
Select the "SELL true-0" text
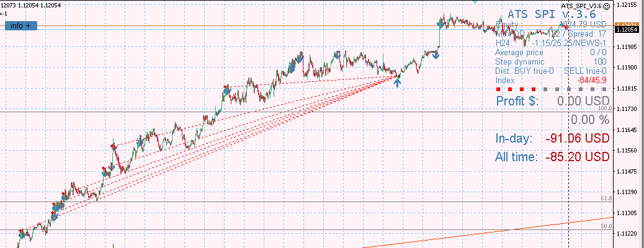(x=585, y=71)
